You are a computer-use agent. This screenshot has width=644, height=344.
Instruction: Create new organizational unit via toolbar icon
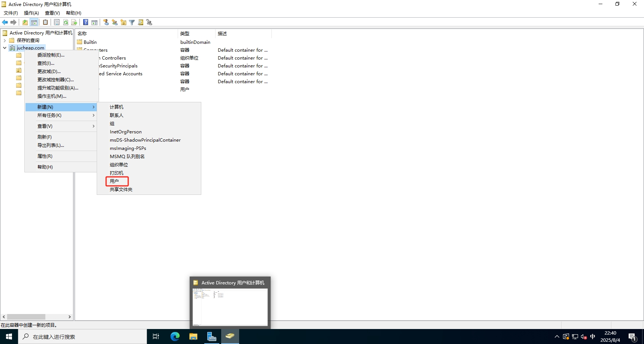click(123, 22)
